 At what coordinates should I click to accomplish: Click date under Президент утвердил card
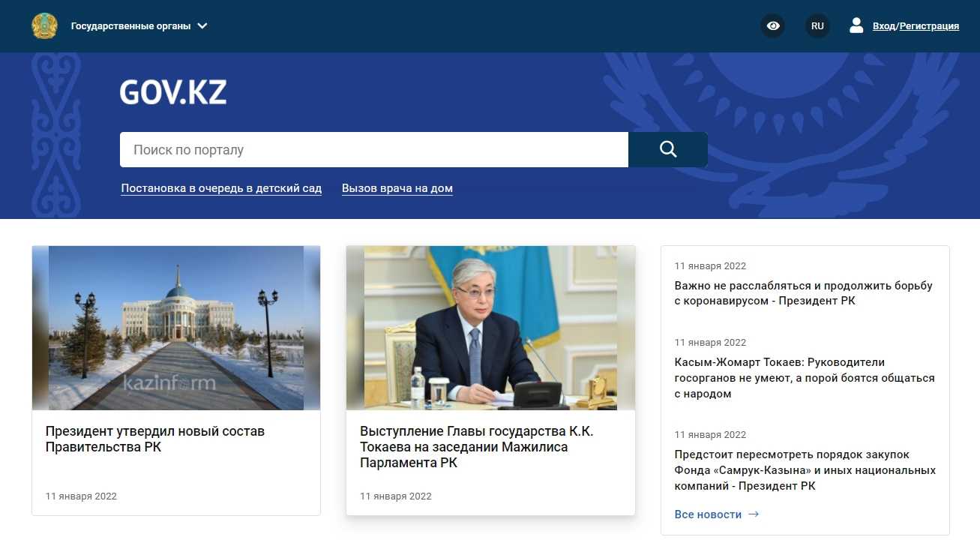click(81, 496)
